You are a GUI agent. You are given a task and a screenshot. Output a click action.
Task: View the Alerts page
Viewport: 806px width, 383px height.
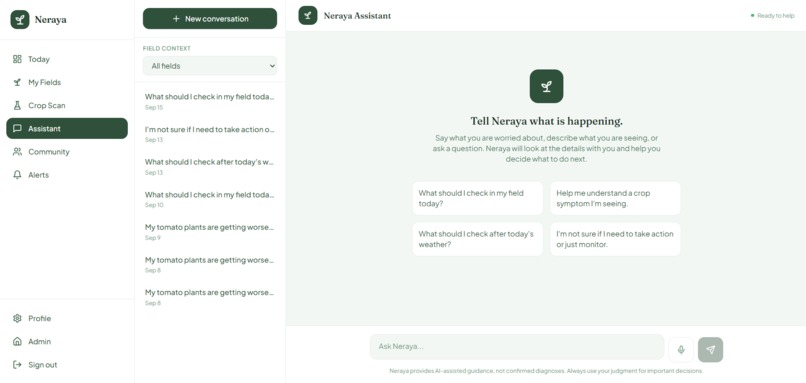tap(67, 175)
